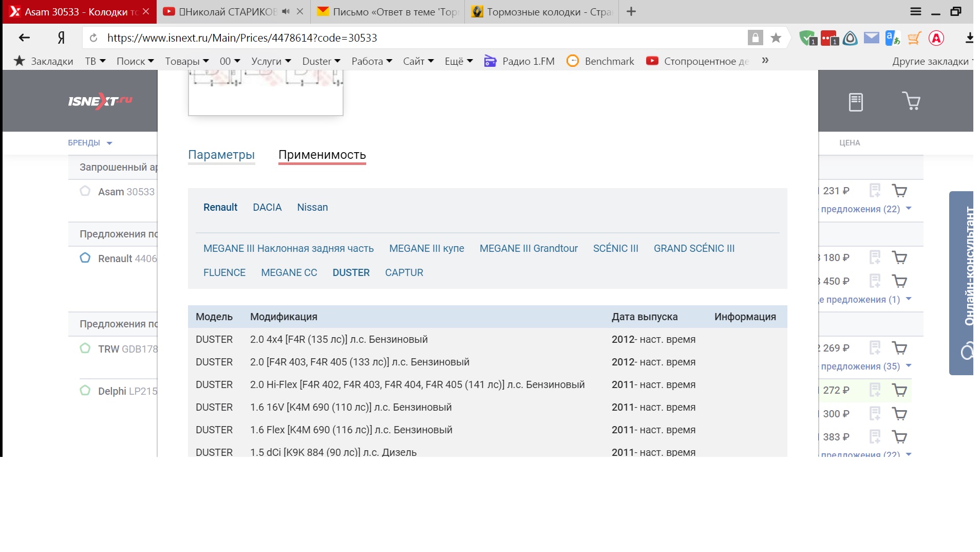Close the Asam 30533 tab

[x=146, y=11]
